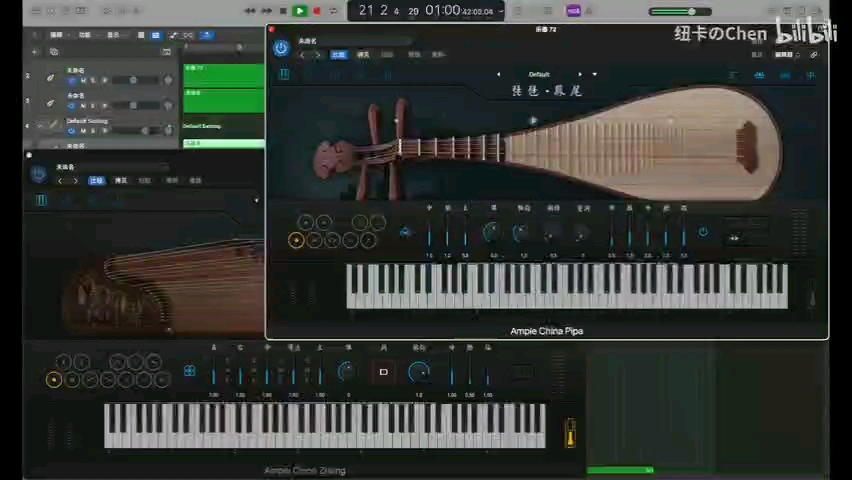Rewind using the rewind transport button
Viewport: 852px width, 480px height.
click(x=250, y=11)
